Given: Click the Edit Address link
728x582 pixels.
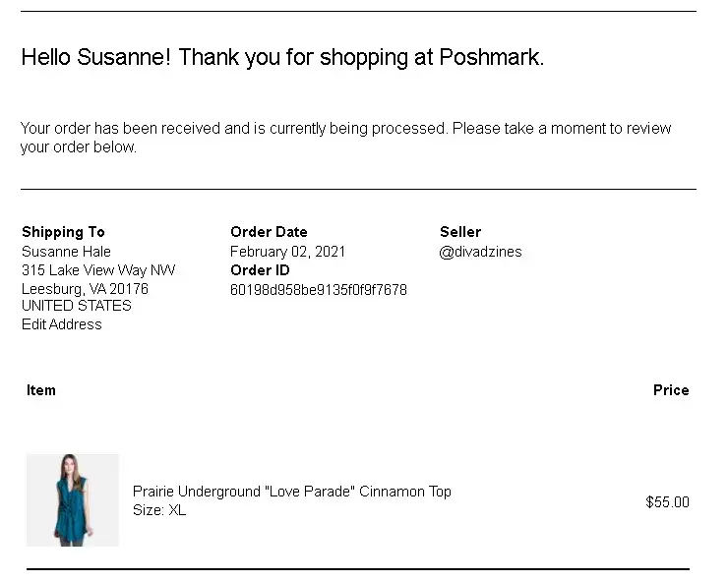Looking at the screenshot, I should pos(62,324).
